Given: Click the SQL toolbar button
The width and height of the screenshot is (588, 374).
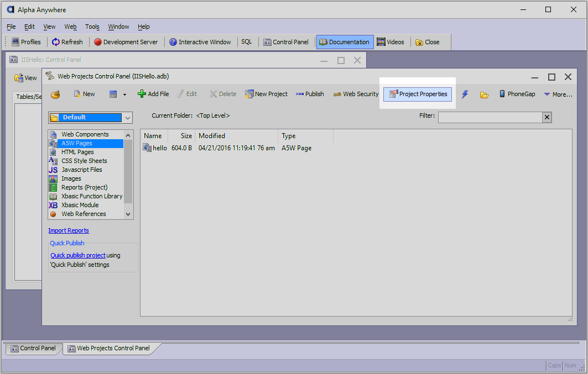Looking at the screenshot, I should point(246,41).
